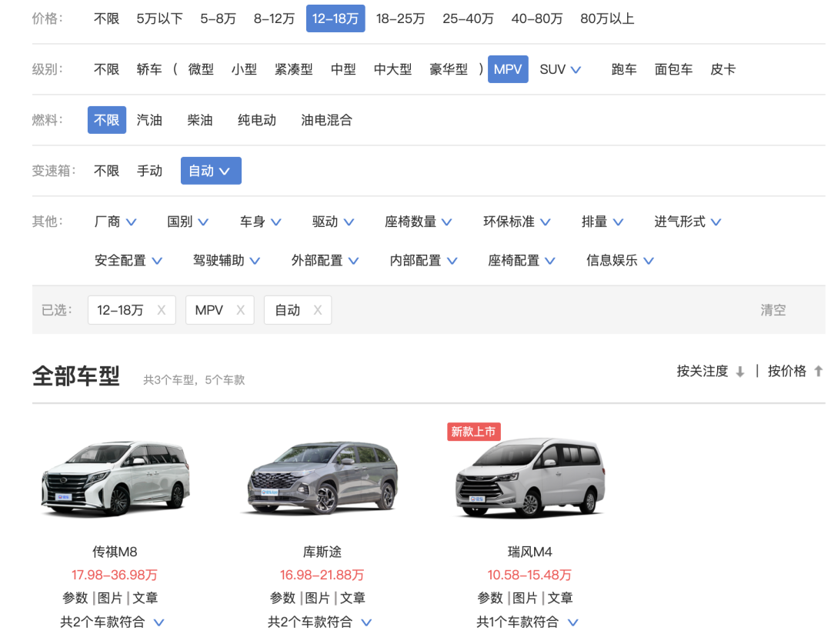Open 瑞风M4 car photo
This screenshot has width=831, height=644.
530,478
